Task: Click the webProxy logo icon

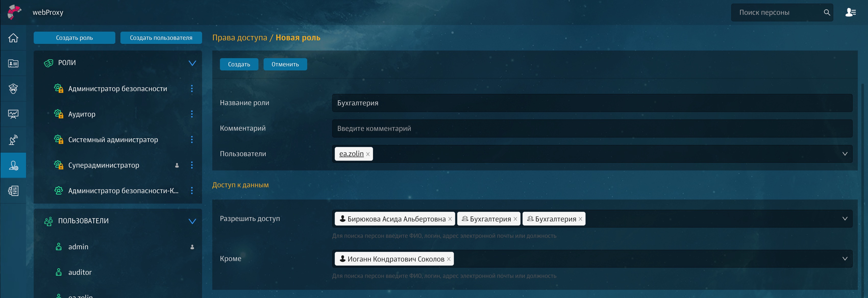Action: pos(14,12)
